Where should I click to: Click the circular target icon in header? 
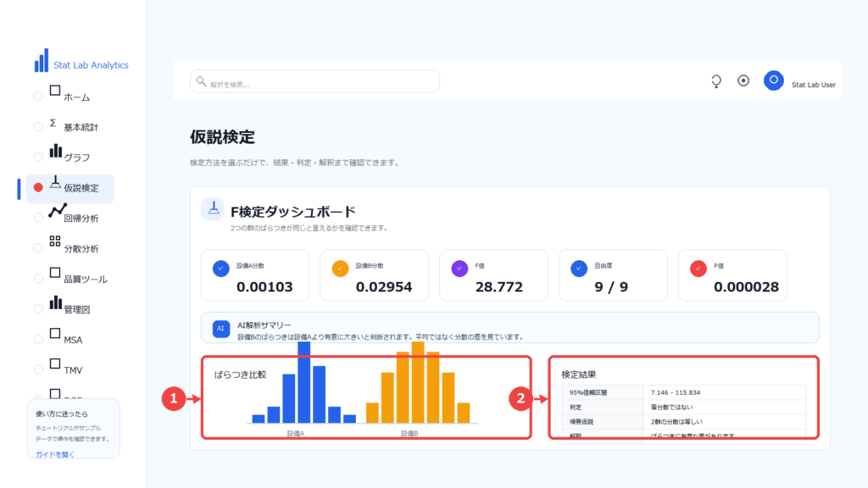(743, 80)
